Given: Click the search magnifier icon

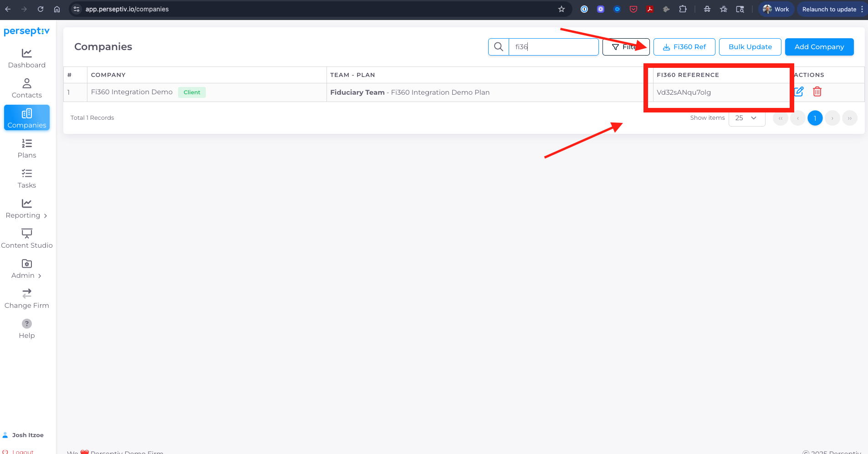Looking at the screenshot, I should click(x=499, y=47).
